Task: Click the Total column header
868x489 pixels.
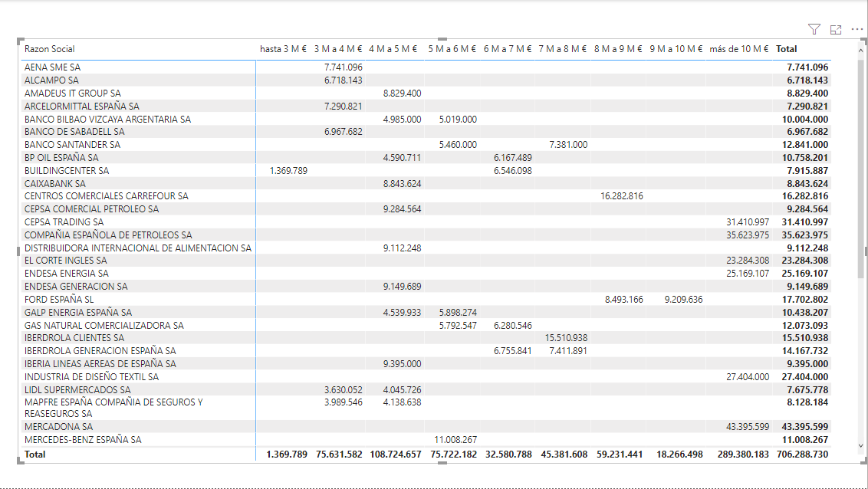Action: [x=787, y=49]
